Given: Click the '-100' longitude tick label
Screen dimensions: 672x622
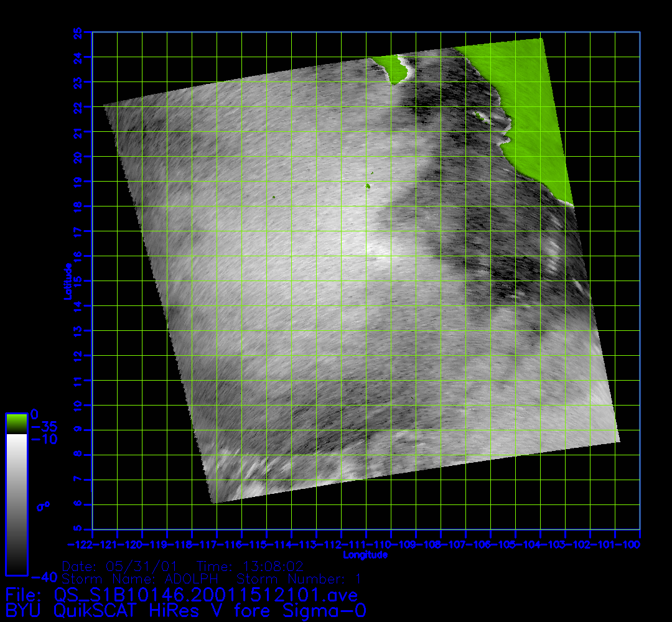Looking at the screenshot, I should (632, 545).
